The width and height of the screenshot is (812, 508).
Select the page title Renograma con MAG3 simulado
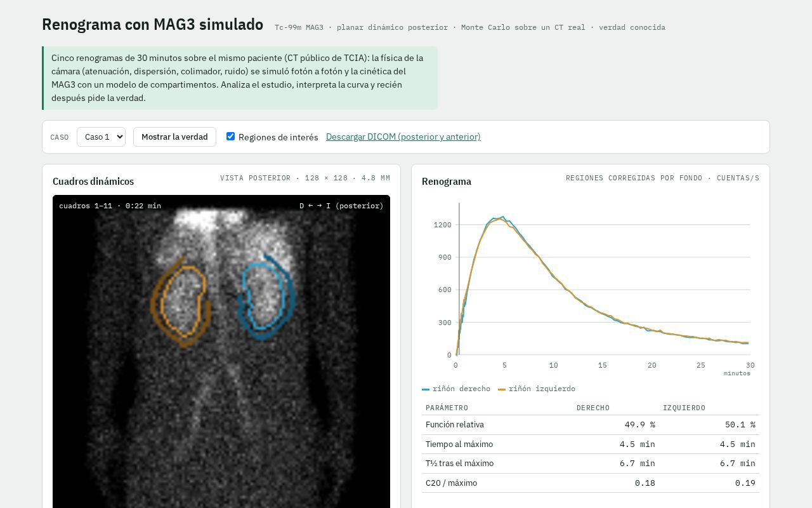(x=152, y=25)
